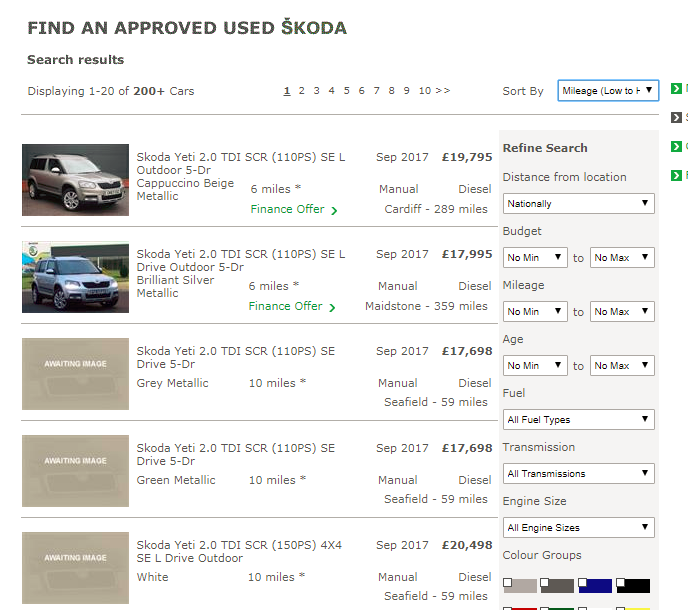Tick the light grey colour group checkbox
688x610 pixels.
(508, 582)
